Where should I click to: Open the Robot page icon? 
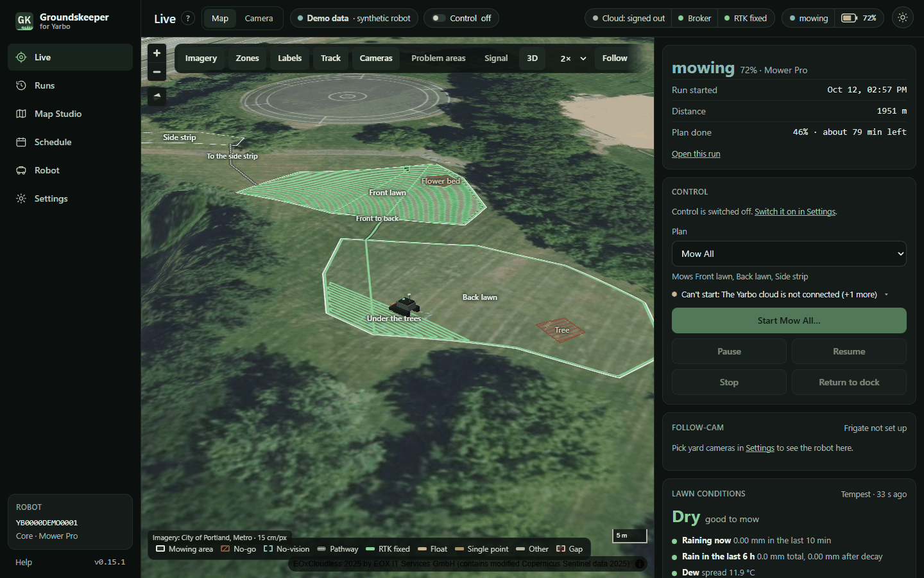click(x=21, y=170)
